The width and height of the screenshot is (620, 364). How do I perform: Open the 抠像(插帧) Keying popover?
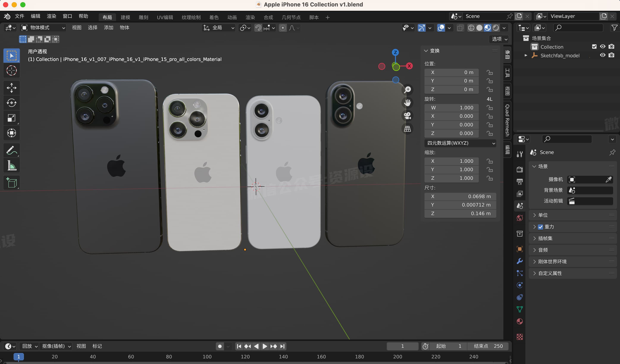pyautogui.click(x=56, y=346)
